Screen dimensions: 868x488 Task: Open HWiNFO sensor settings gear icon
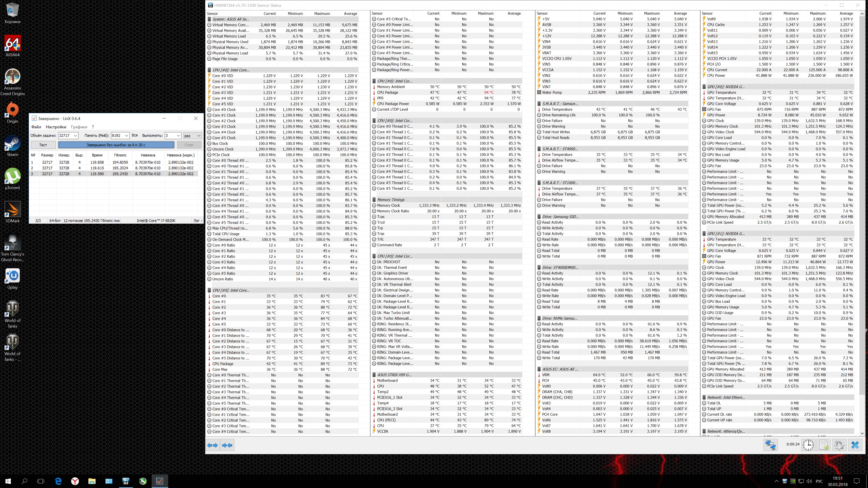pyautogui.click(x=839, y=445)
